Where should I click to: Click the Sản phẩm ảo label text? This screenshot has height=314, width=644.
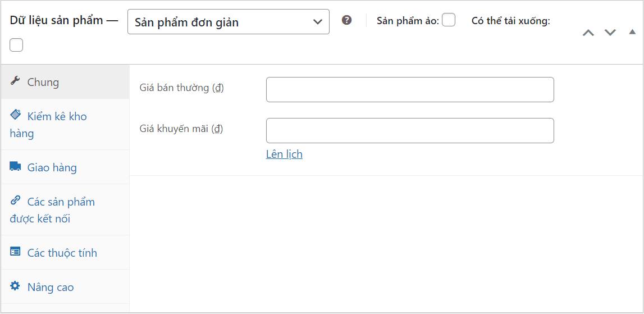[x=408, y=21]
